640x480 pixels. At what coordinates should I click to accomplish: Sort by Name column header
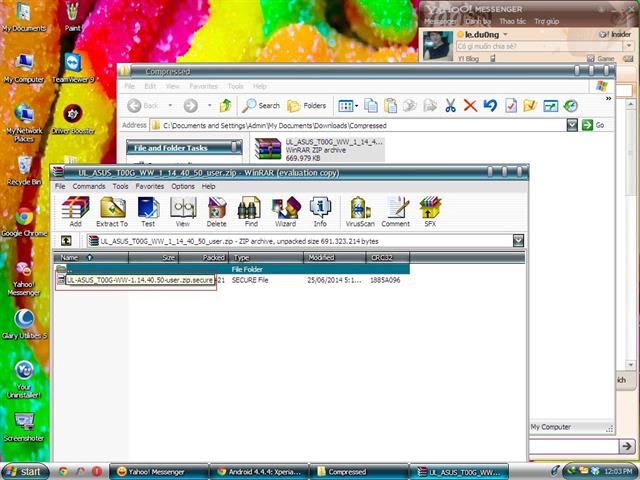tap(91, 257)
